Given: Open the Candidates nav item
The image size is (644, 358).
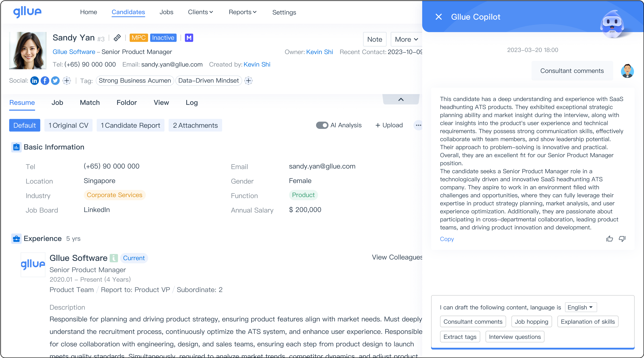Looking at the screenshot, I should 128,12.
